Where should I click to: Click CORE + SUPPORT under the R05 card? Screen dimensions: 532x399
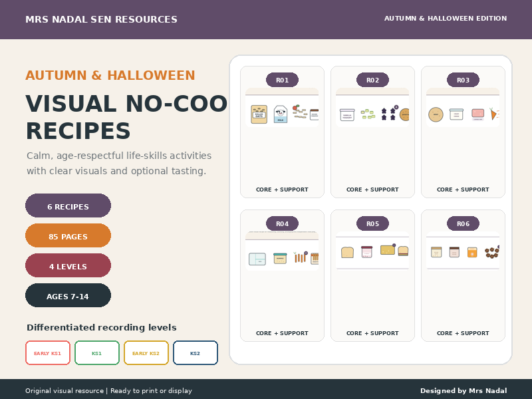[x=372, y=333]
